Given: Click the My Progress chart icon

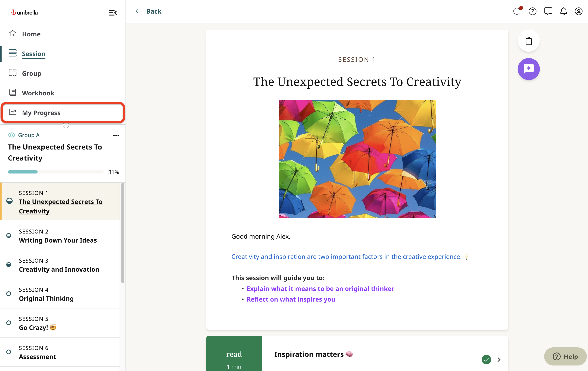Looking at the screenshot, I should point(12,112).
